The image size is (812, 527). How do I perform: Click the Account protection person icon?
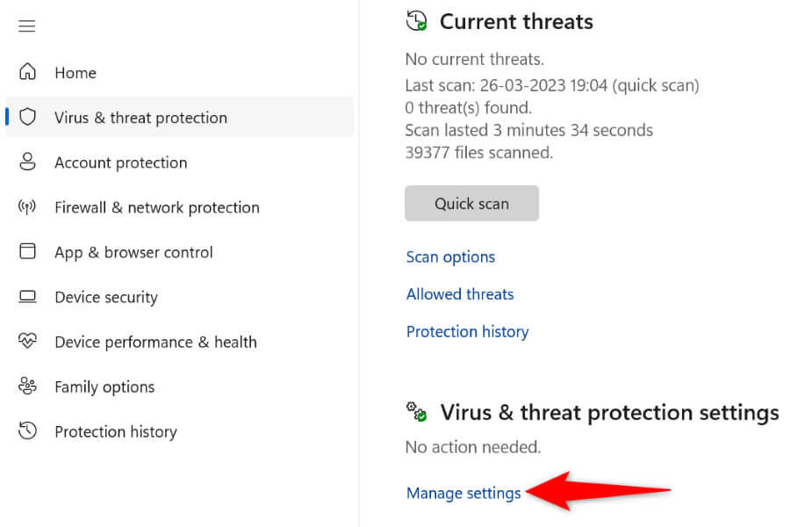tap(28, 162)
